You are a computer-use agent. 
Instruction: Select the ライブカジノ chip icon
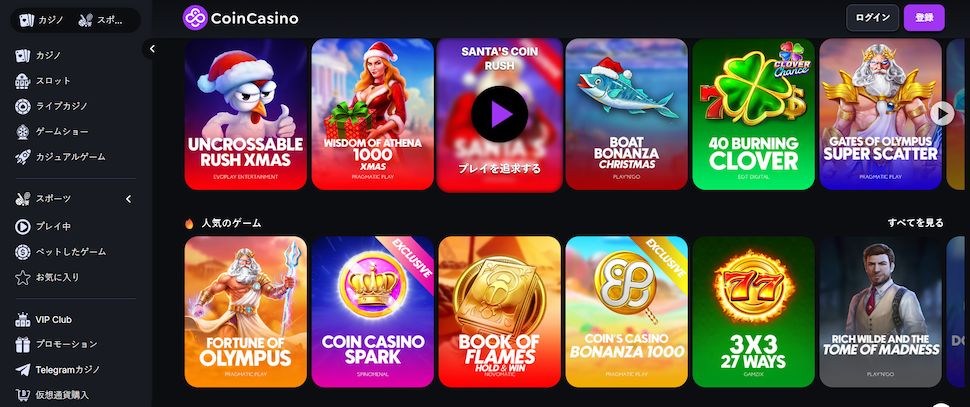click(x=23, y=106)
